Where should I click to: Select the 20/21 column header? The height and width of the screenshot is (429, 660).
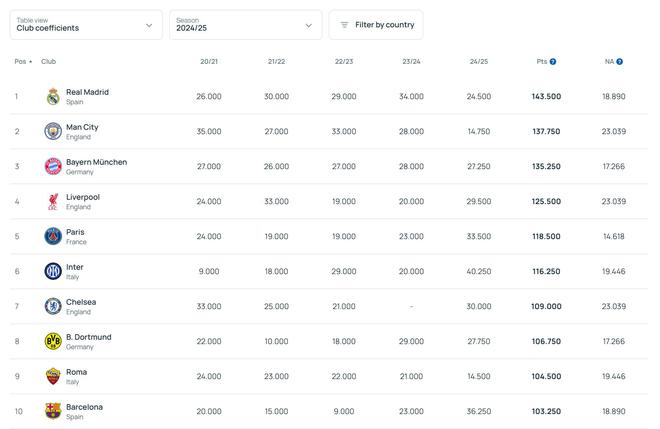coord(208,62)
